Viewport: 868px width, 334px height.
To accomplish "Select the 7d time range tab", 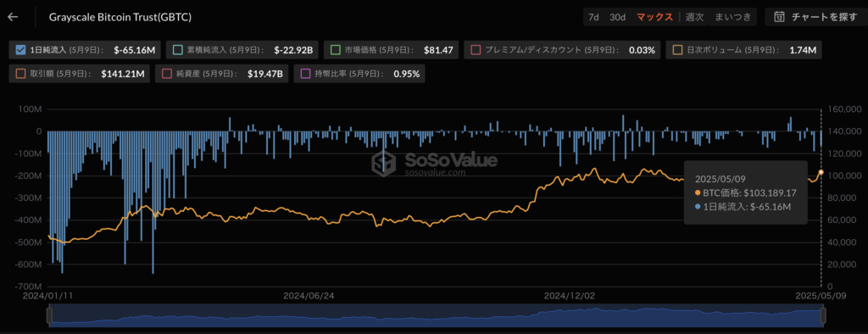I will coord(593,17).
